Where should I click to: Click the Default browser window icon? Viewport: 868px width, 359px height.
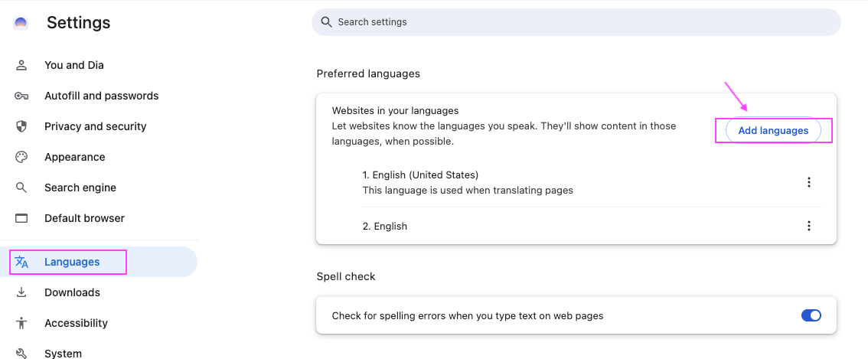(x=21, y=218)
